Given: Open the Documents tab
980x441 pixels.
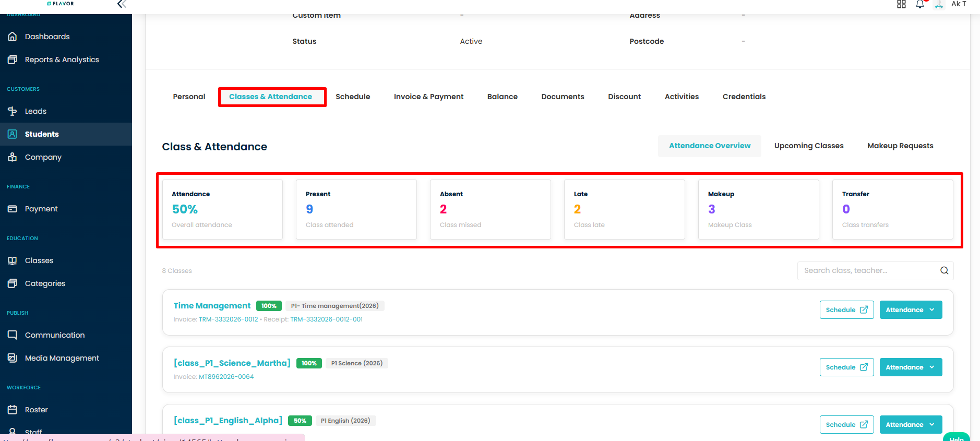Looking at the screenshot, I should [x=563, y=97].
